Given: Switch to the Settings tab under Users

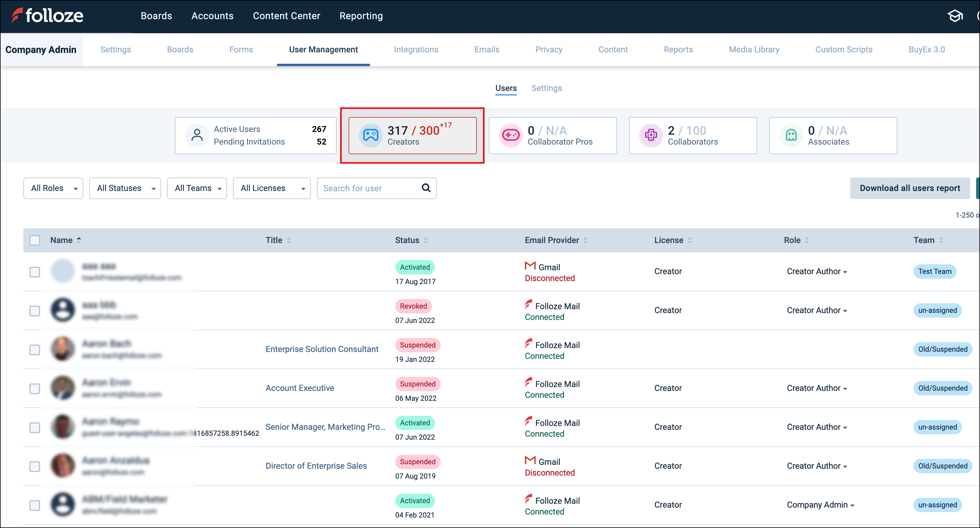Looking at the screenshot, I should (x=547, y=88).
